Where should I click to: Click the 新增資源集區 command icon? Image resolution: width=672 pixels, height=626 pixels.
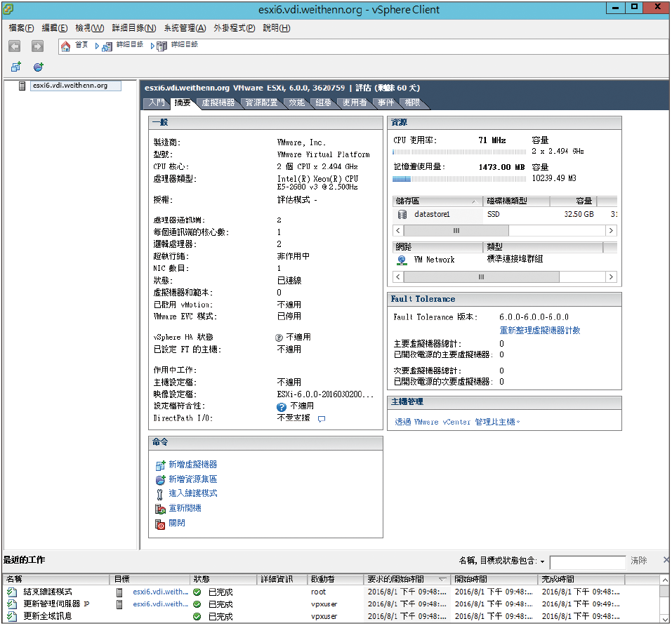[x=160, y=480]
